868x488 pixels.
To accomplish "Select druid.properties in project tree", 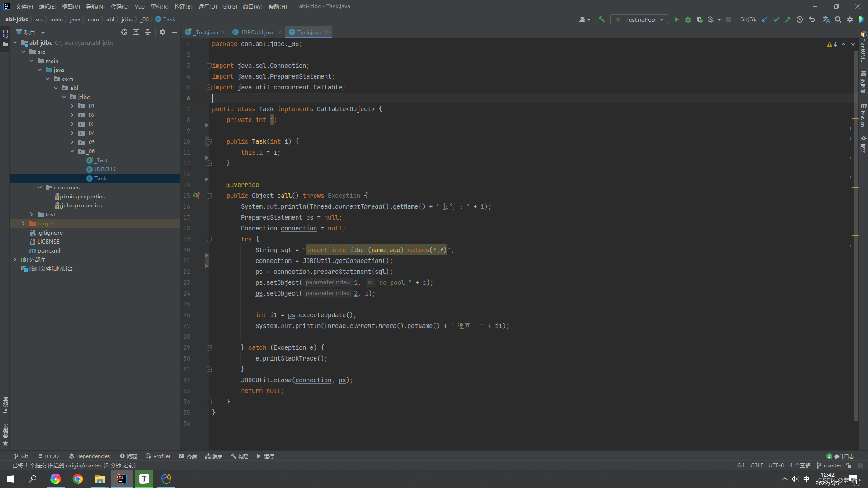I will pos(83,196).
